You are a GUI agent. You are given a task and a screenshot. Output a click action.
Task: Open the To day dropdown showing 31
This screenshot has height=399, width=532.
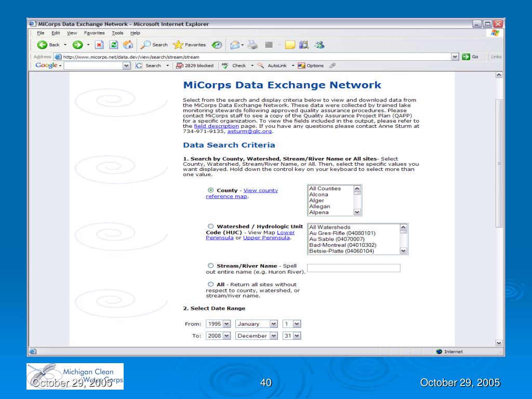pyautogui.click(x=292, y=336)
